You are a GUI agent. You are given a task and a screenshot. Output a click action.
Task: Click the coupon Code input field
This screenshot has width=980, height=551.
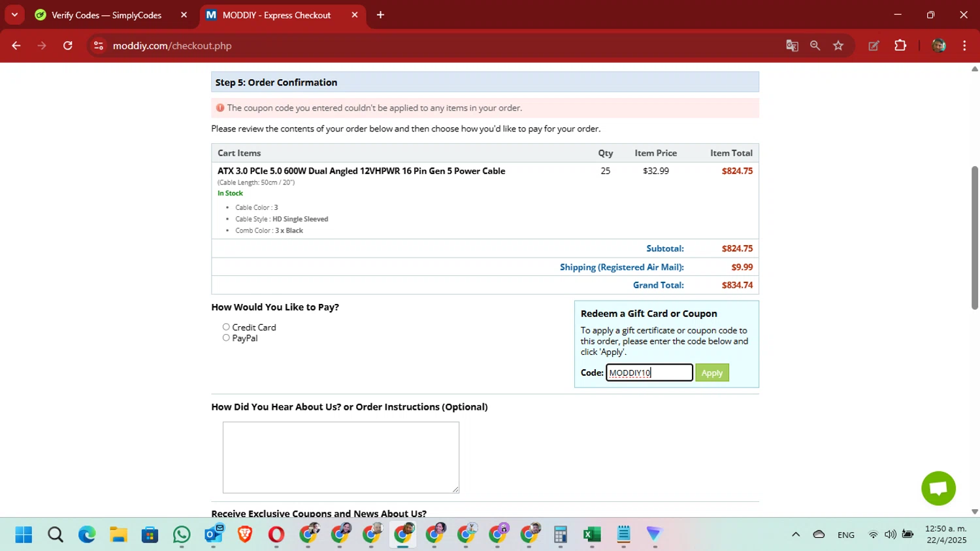click(649, 373)
